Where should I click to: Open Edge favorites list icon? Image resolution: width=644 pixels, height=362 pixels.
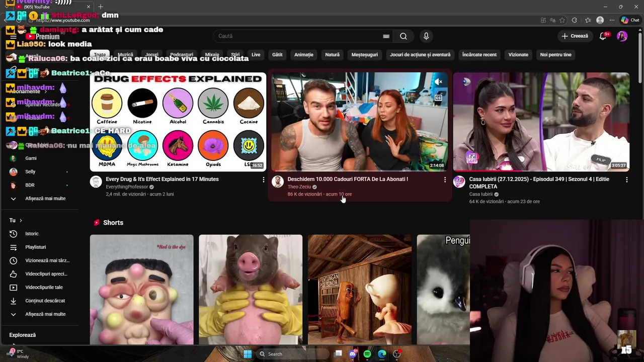point(588,20)
